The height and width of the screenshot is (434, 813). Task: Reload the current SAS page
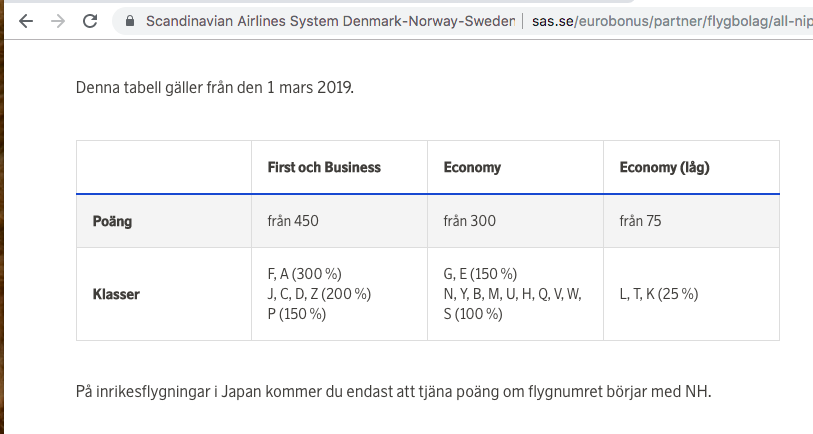click(90, 20)
